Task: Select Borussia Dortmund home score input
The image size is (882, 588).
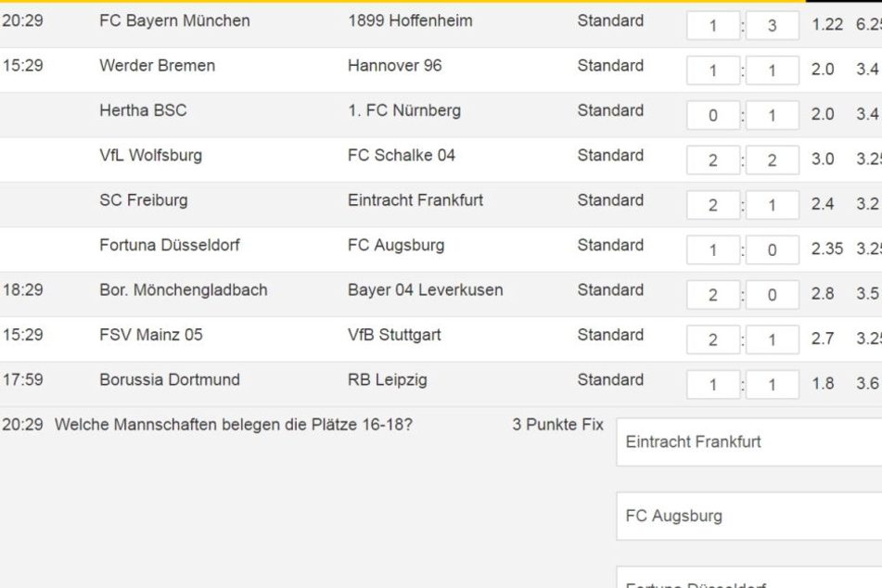Action: [x=713, y=385]
